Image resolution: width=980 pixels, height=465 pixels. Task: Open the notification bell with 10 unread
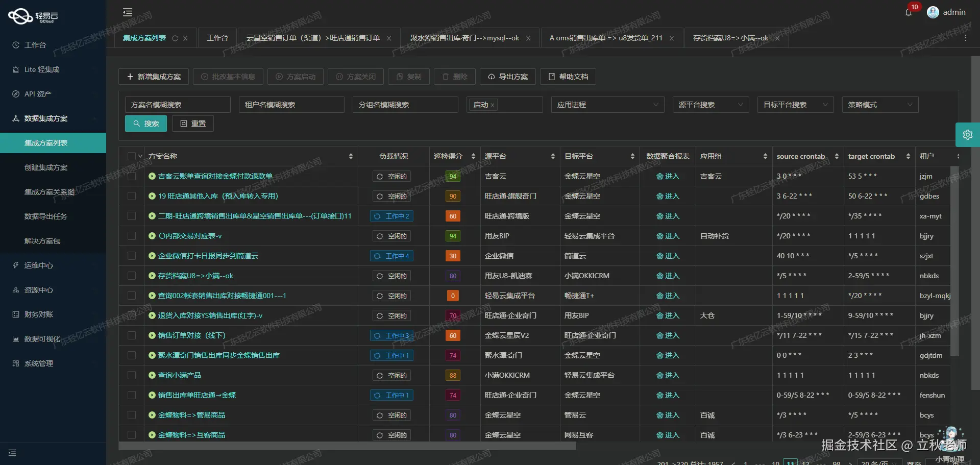tap(909, 12)
